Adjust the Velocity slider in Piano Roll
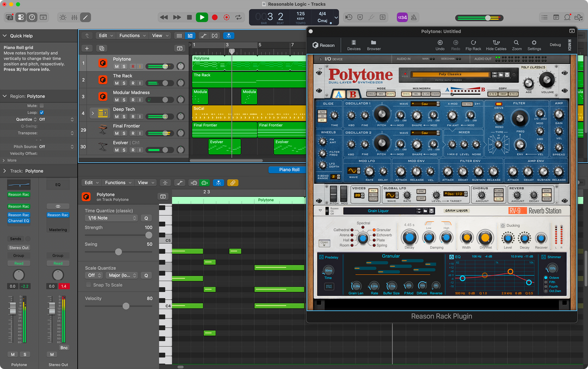Image resolution: width=588 pixels, height=369 pixels. (126, 306)
